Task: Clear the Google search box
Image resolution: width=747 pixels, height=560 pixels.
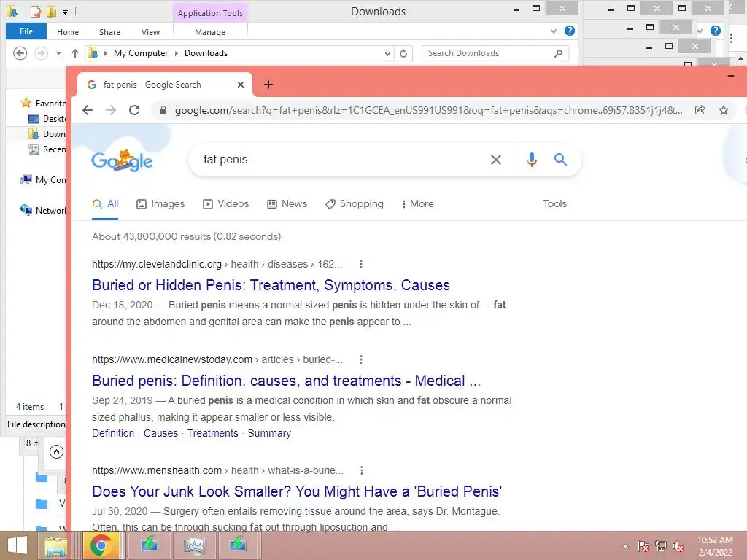Action: pos(496,160)
